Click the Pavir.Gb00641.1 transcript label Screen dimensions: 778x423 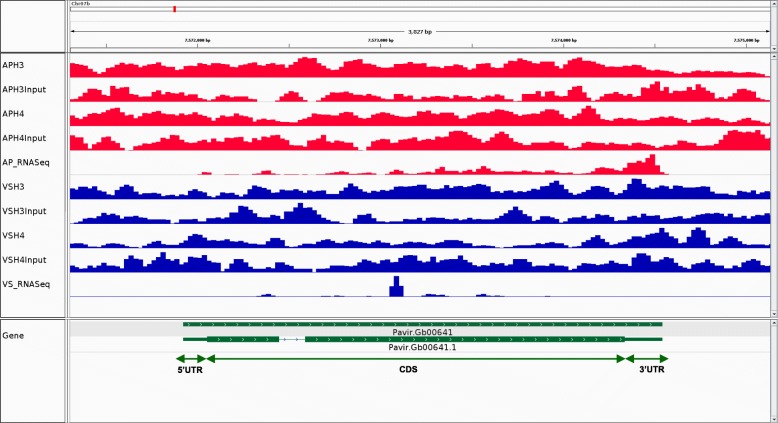tap(422, 347)
